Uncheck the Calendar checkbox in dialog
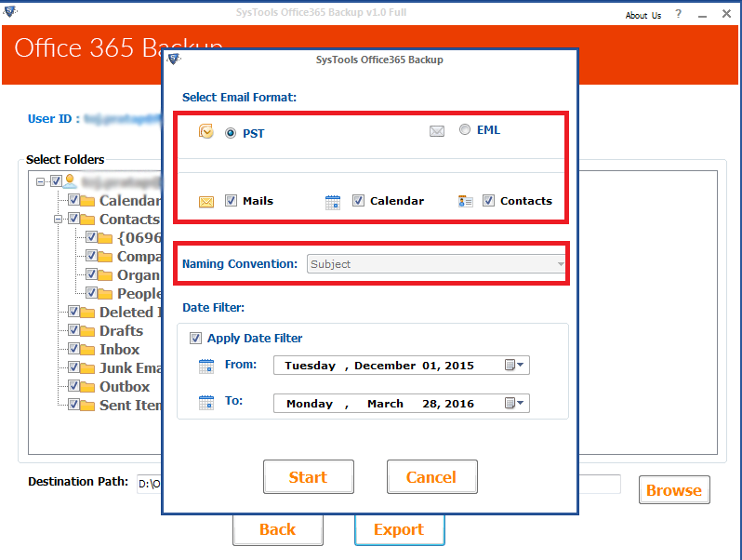This screenshot has height=560, width=742. coord(358,201)
